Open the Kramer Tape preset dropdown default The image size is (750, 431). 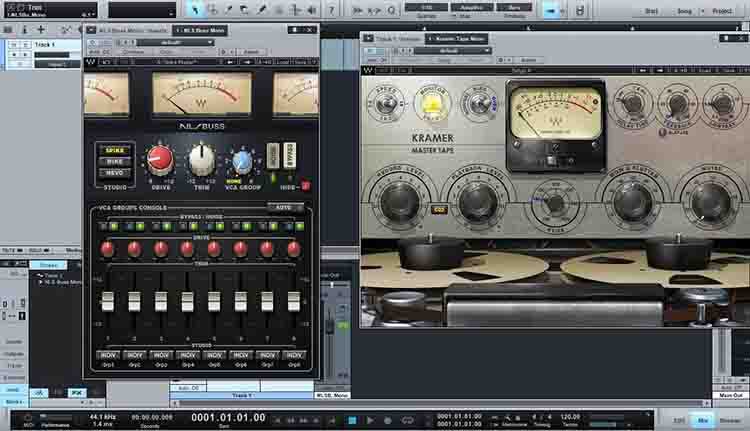[452, 51]
